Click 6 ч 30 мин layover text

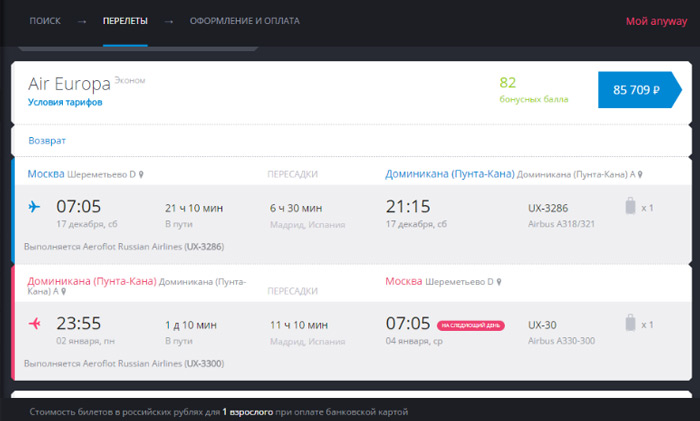click(x=296, y=208)
